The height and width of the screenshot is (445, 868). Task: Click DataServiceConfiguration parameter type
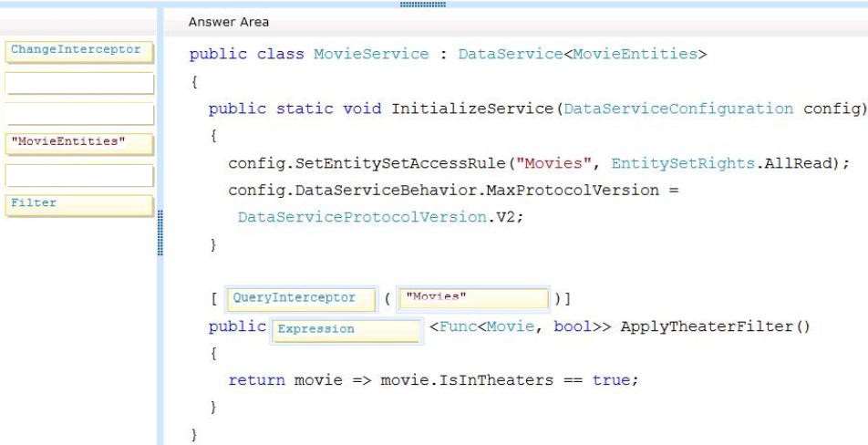678,109
